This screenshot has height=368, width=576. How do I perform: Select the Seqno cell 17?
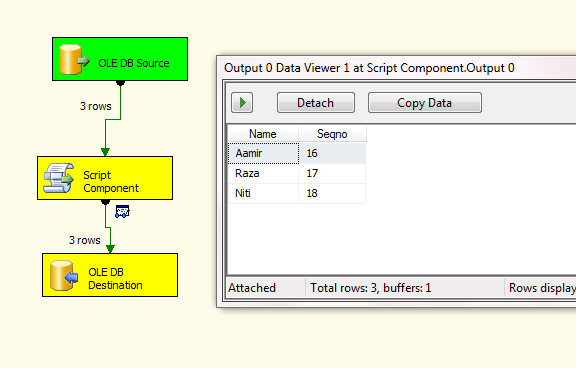coord(332,173)
